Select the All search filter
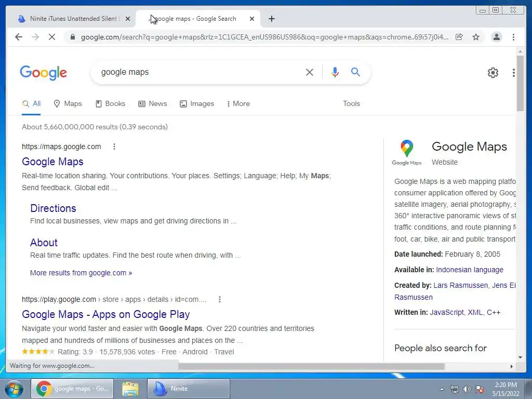532x399 pixels. pyautogui.click(x=31, y=104)
